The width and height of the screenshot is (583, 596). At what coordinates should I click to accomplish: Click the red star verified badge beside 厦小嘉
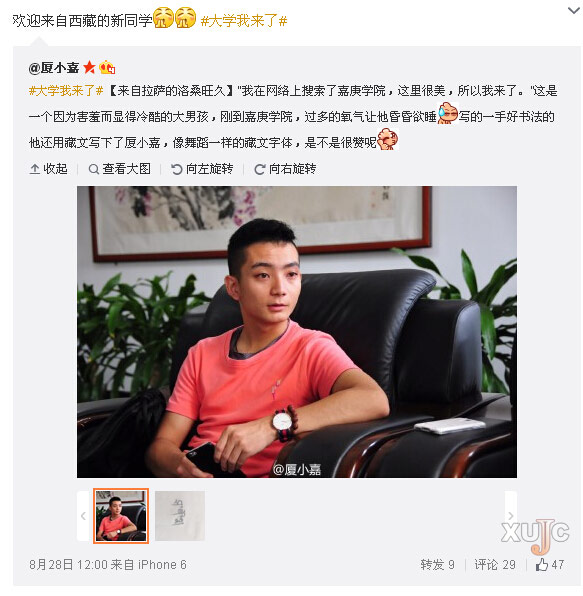[x=89, y=67]
